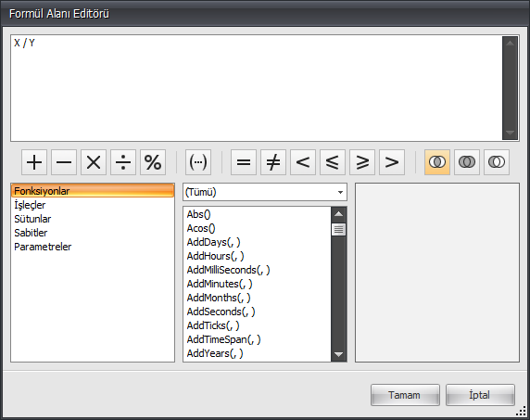
Task: Click the İptal button
Action: [480, 395]
